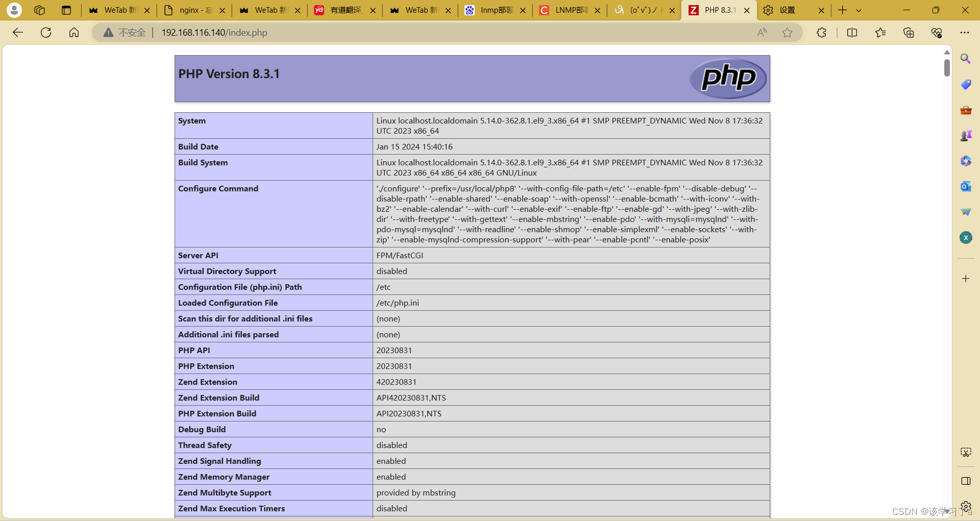Select the 'Configure Command' row label

[218, 188]
